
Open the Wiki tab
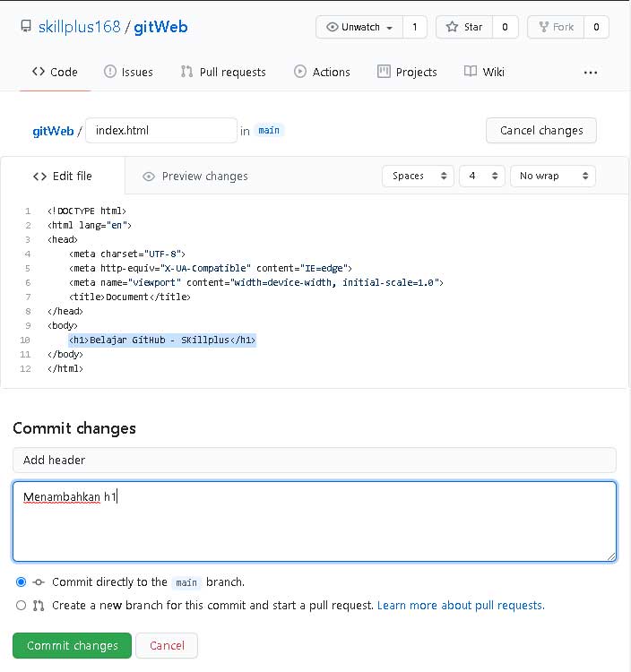(x=484, y=72)
